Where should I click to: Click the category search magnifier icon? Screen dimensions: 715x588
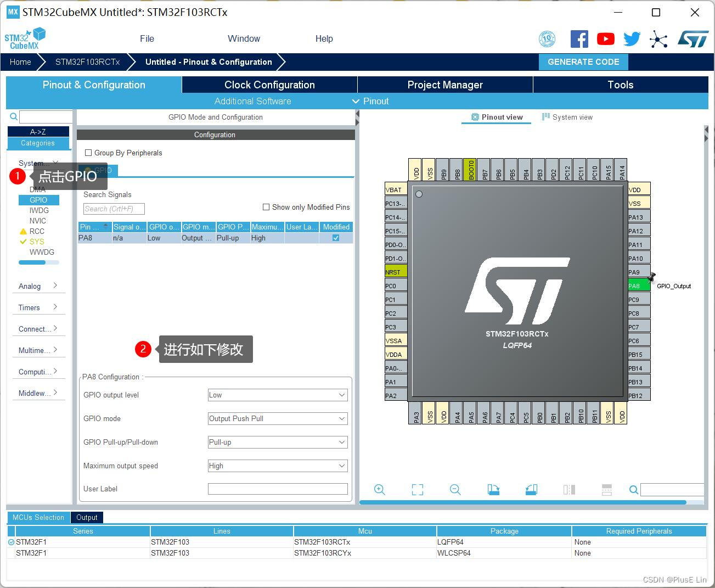(x=14, y=116)
